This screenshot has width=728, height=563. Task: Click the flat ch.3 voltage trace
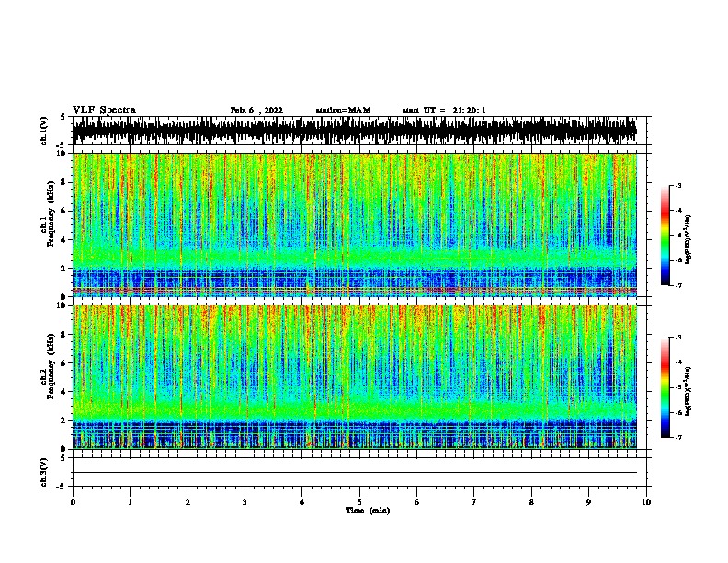pyautogui.click(x=355, y=473)
